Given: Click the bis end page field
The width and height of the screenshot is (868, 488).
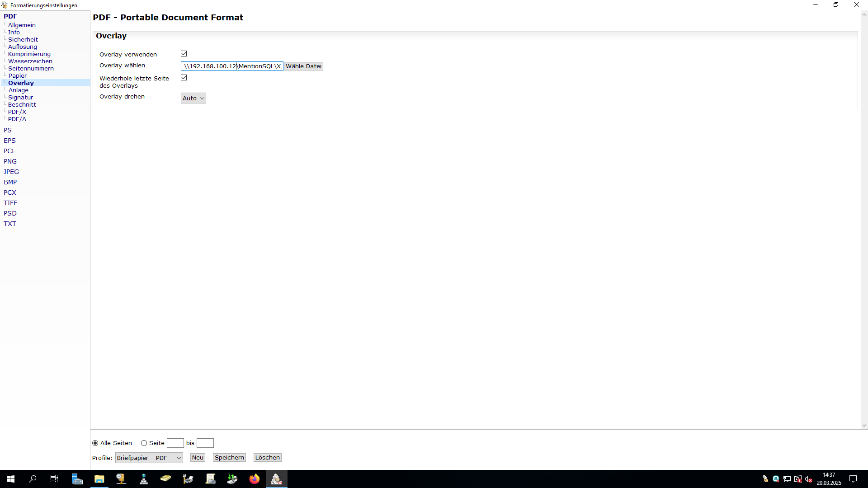Looking at the screenshot, I should pyautogui.click(x=205, y=443).
